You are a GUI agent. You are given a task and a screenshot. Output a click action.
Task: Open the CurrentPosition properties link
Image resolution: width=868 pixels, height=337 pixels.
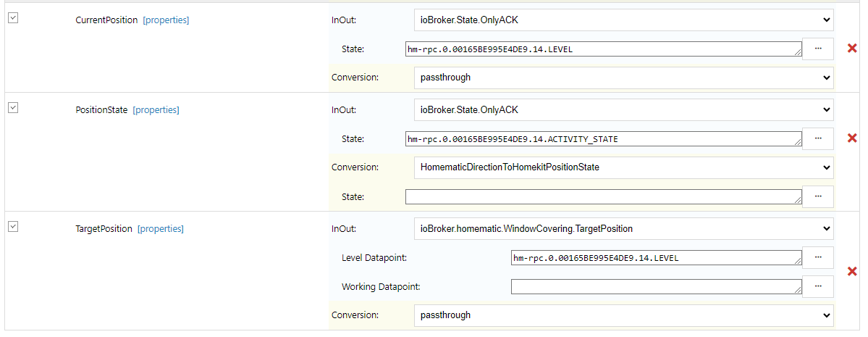(x=166, y=20)
